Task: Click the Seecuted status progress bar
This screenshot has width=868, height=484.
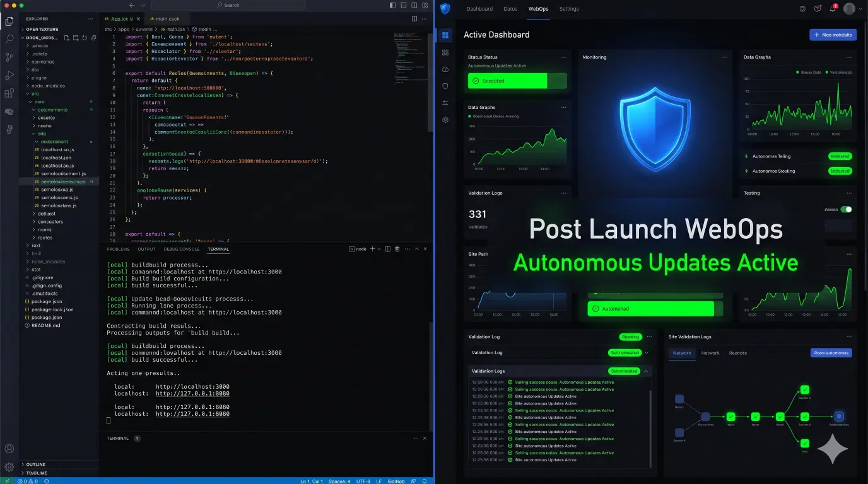Action: coord(517,81)
